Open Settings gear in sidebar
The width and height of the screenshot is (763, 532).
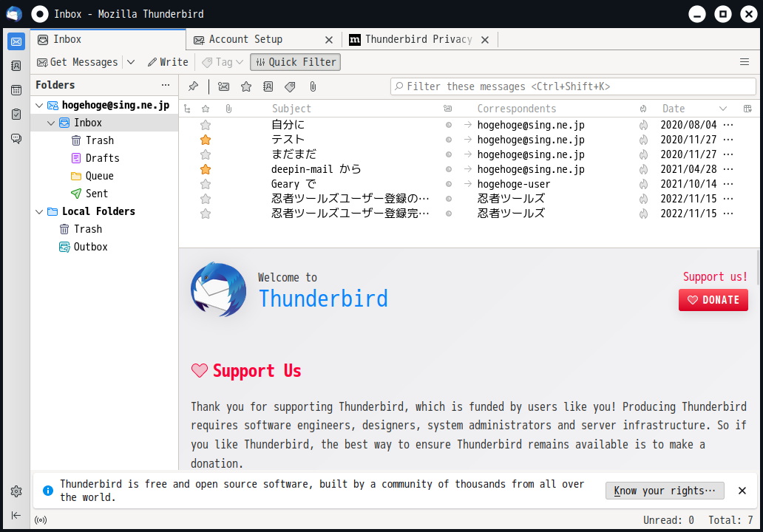[x=16, y=491]
